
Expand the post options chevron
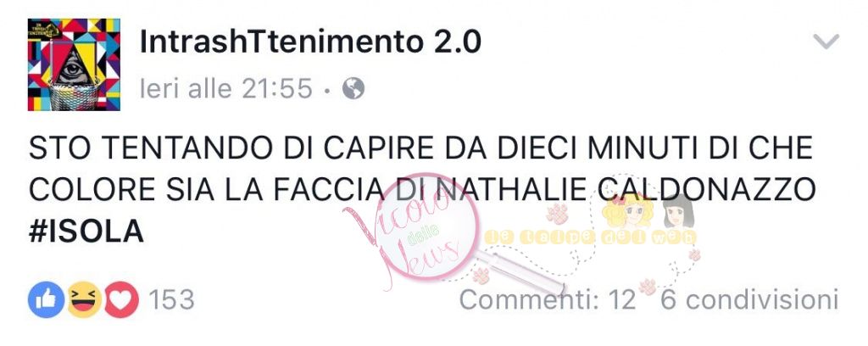click(826, 42)
